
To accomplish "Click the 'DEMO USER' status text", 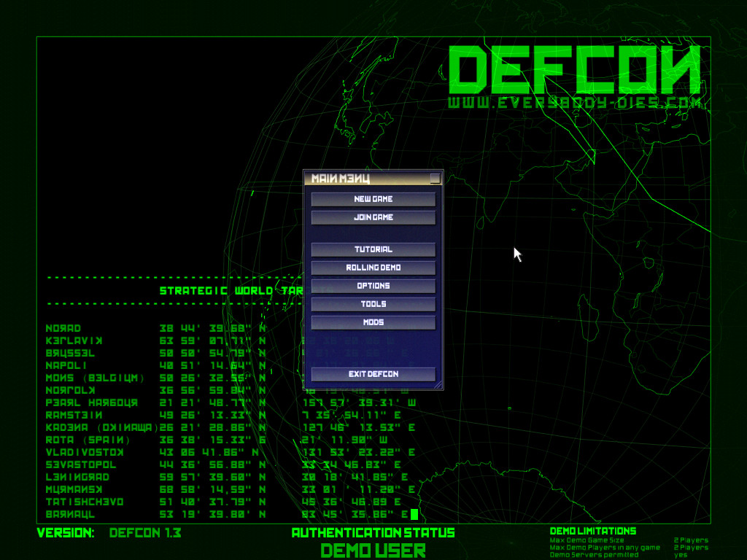I will 373,551.
